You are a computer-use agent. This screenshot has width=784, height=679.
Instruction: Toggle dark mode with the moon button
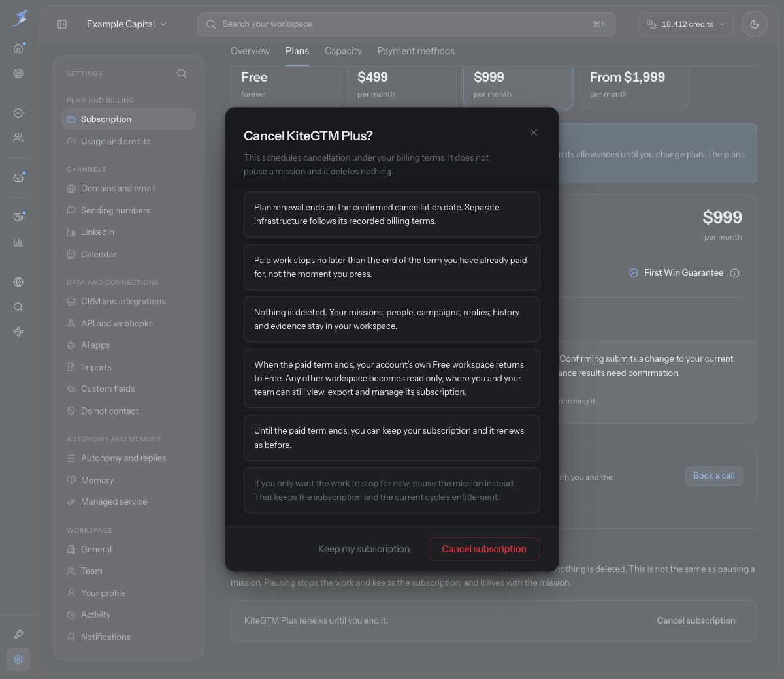pos(755,24)
